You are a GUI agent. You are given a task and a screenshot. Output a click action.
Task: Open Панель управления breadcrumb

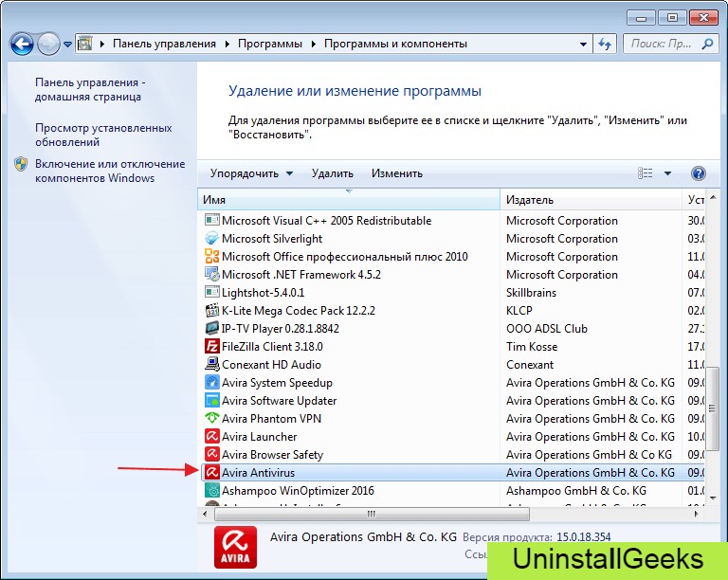pyautogui.click(x=164, y=44)
